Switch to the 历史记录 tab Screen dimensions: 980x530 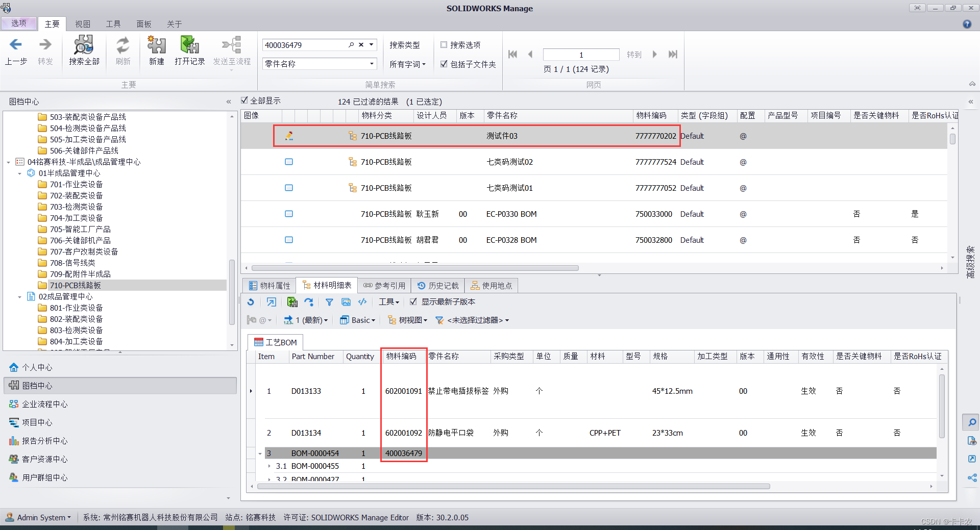437,285
